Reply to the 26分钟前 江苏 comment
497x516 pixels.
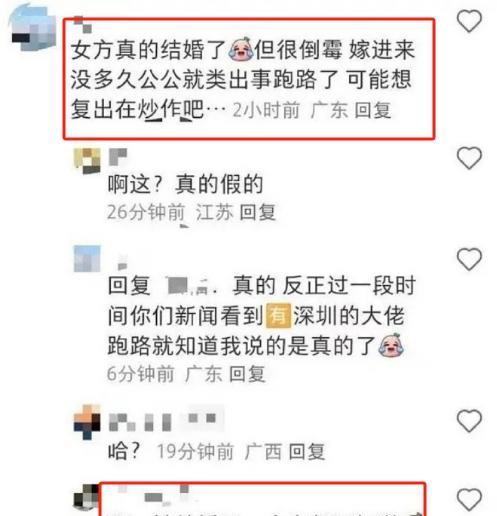(258, 212)
